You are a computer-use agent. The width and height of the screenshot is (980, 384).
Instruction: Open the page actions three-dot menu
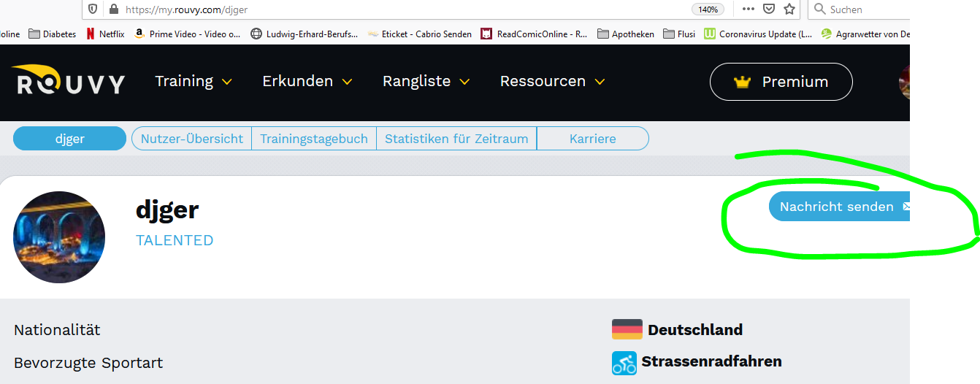749,9
